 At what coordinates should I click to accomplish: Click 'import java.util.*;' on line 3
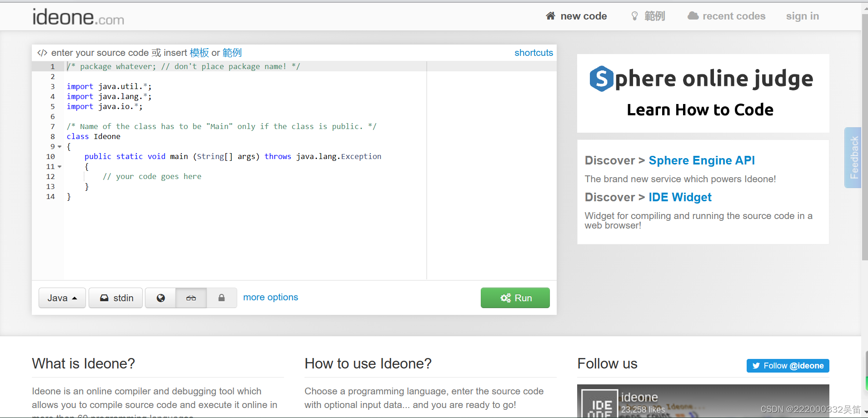[109, 86]
